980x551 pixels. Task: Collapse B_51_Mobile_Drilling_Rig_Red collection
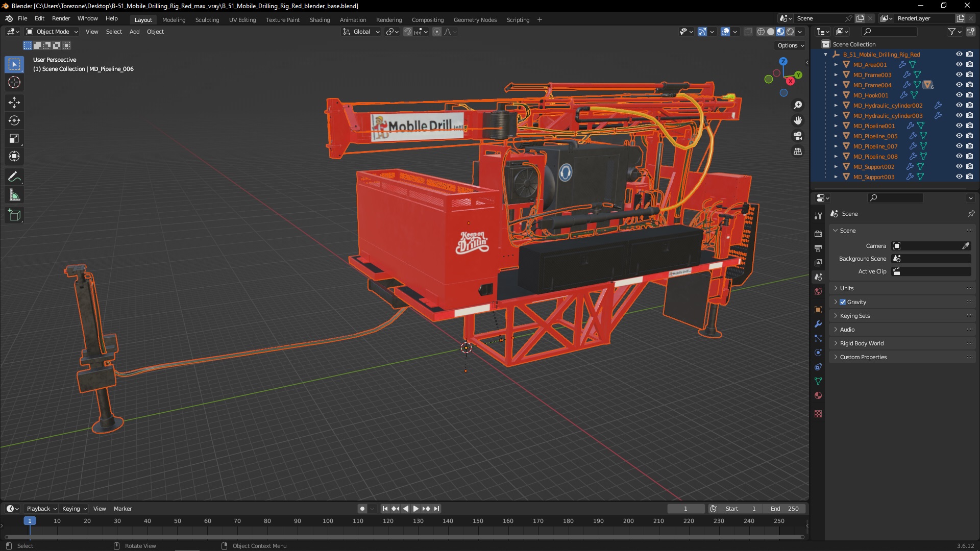click(826, 55)
